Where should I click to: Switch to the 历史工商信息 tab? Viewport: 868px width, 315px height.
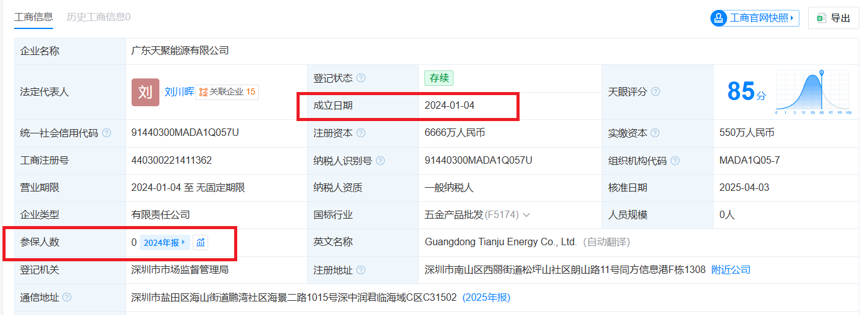tap(98, 17)
